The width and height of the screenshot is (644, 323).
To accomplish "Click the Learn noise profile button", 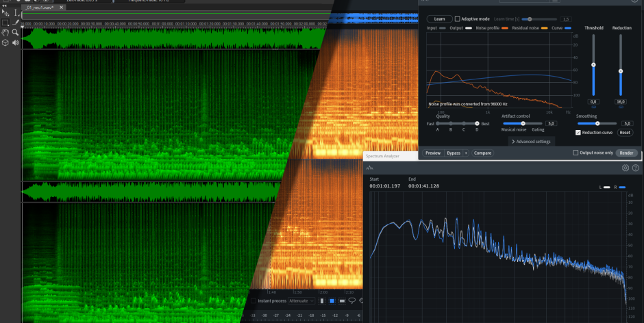I will coord(438,19).
